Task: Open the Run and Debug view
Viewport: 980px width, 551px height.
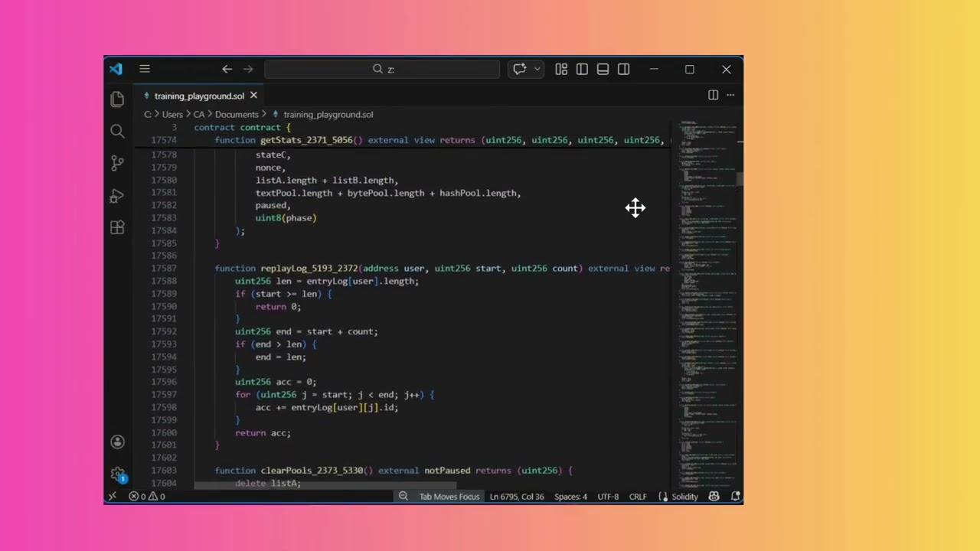Action: [x=117, y=196]
